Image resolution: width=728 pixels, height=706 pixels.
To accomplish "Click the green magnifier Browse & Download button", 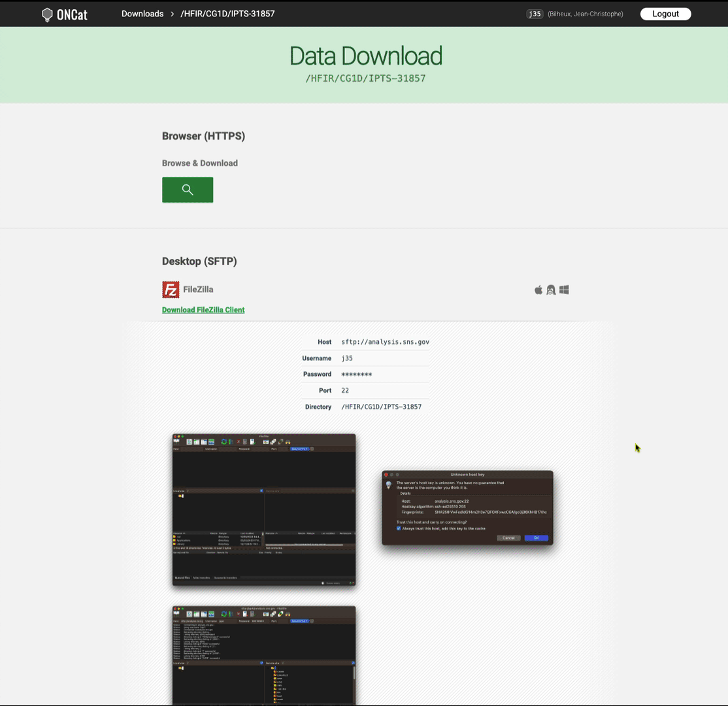I will click(188, 190).
